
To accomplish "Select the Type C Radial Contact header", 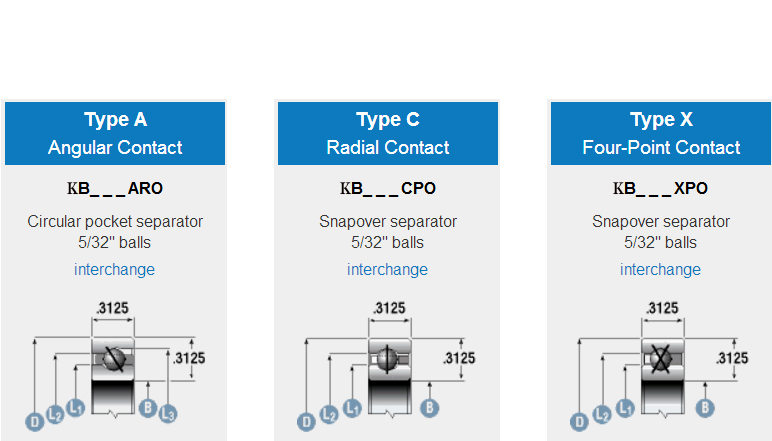I will point(388,133).
